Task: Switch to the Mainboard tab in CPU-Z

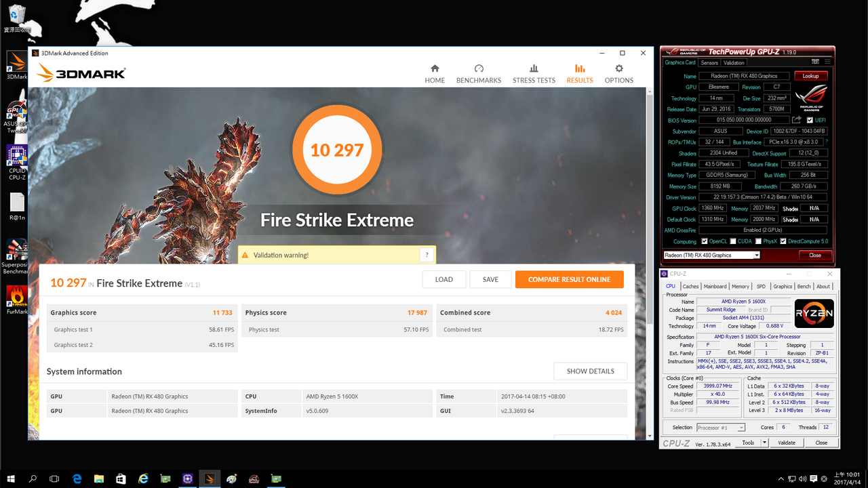Action: coord(715,287)
